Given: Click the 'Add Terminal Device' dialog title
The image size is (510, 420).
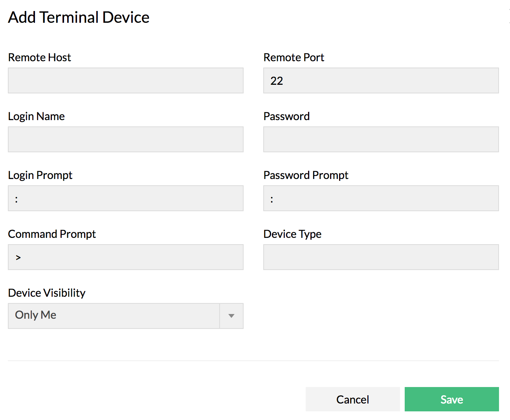Looking at the screenshot, I should point(79,17).
